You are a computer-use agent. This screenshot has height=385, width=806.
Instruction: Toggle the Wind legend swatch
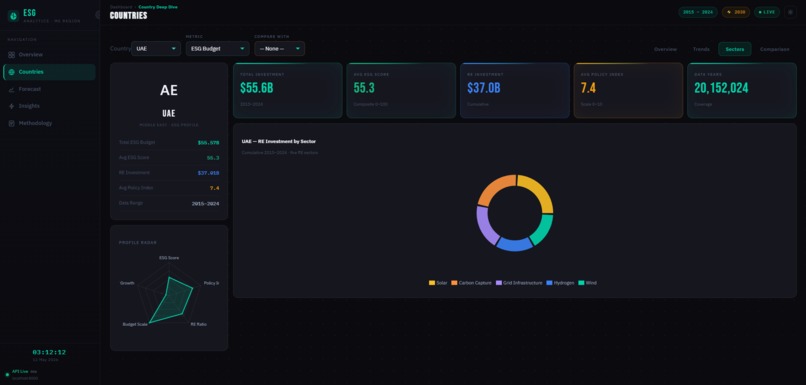(x=581, y=283)
